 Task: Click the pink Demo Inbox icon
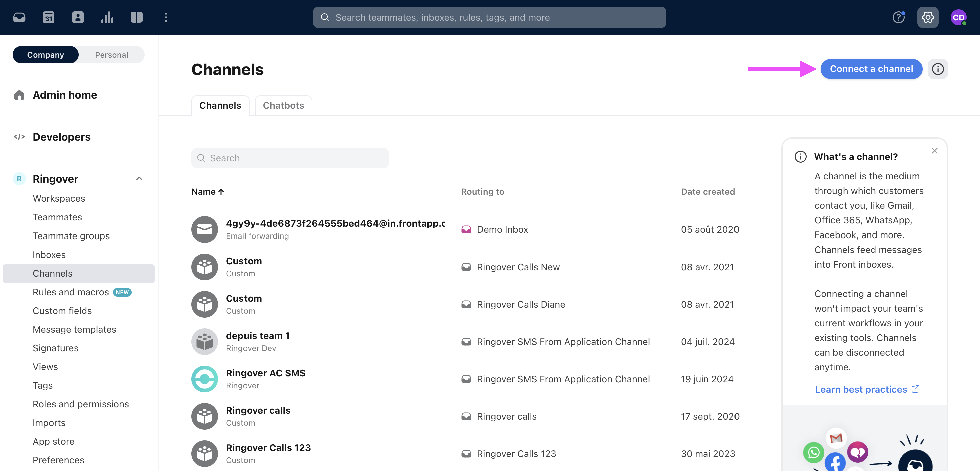tap(466, 229)
